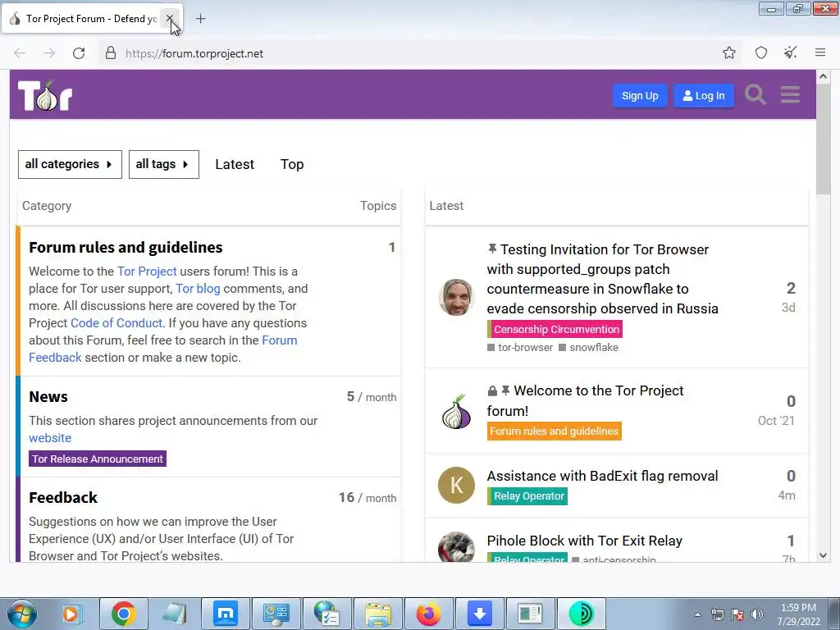The height and width of the screenshot is (630, 840).
Task: Switch to the Latest tab
Action: (235, 164)
